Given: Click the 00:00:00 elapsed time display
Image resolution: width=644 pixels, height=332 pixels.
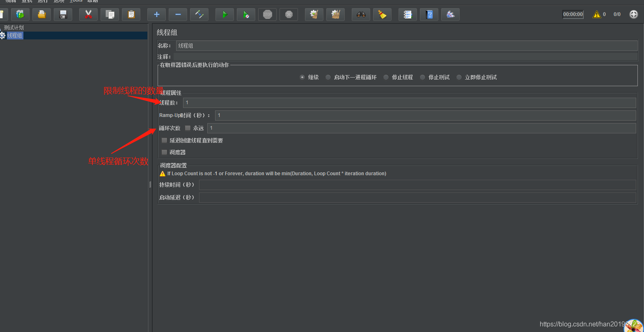Looking at the screenshot, I should click(x=573, y=14).
